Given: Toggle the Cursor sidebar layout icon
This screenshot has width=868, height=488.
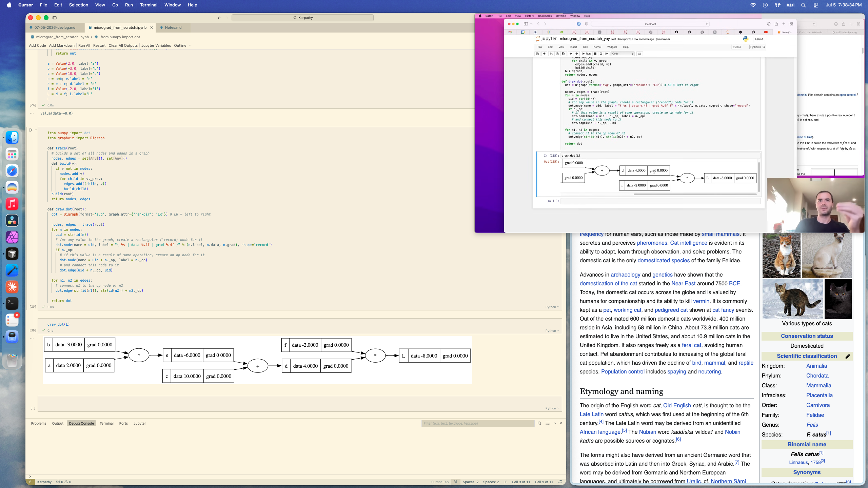Looking at the screenshot, I should 55,18.
